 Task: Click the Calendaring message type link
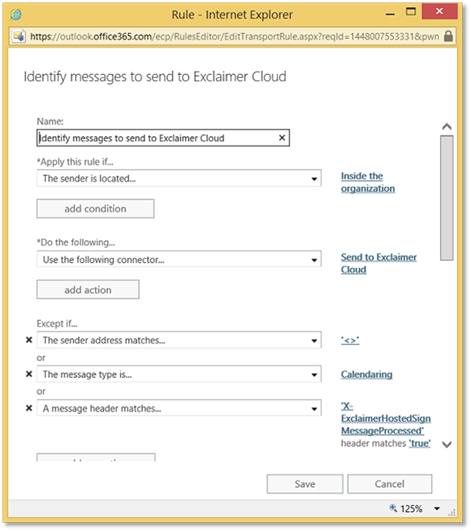(366, 375)
